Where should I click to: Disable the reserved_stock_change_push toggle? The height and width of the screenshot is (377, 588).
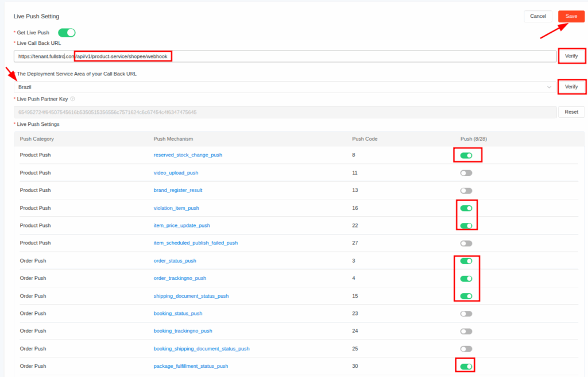click(466, 155)
